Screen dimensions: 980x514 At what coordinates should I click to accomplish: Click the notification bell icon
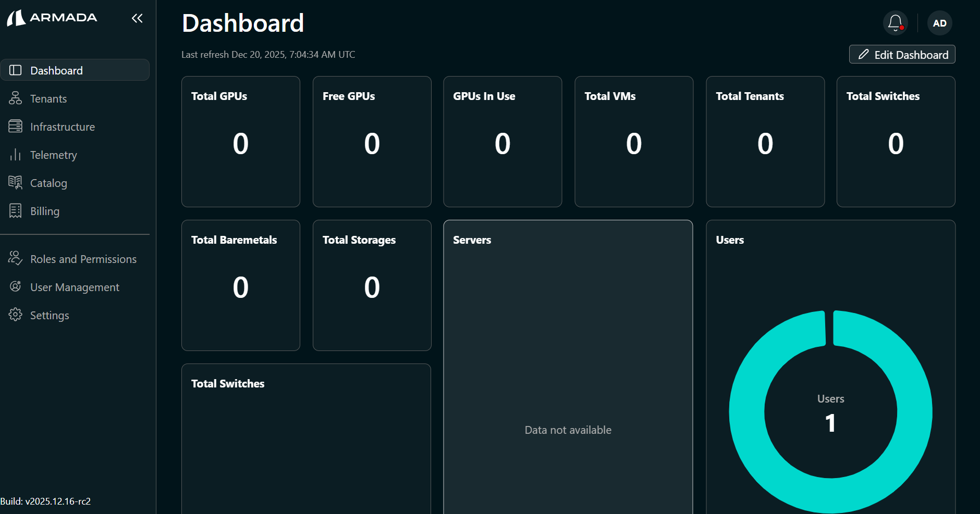(895, 23)
